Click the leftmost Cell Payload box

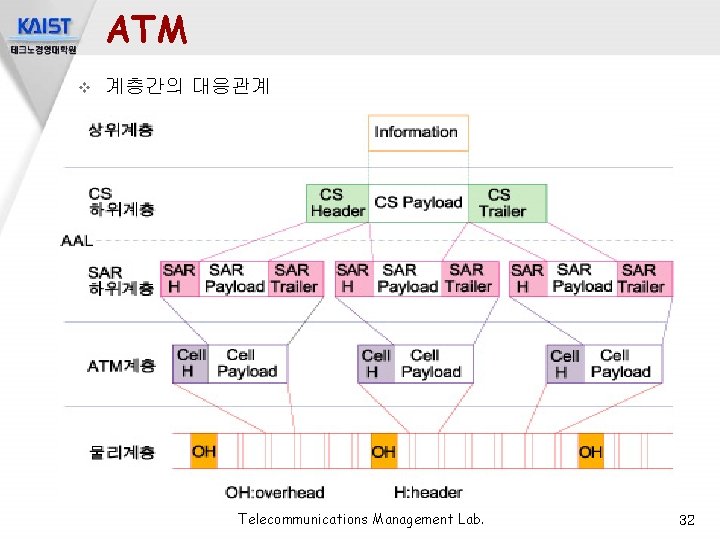click(248, 364)
